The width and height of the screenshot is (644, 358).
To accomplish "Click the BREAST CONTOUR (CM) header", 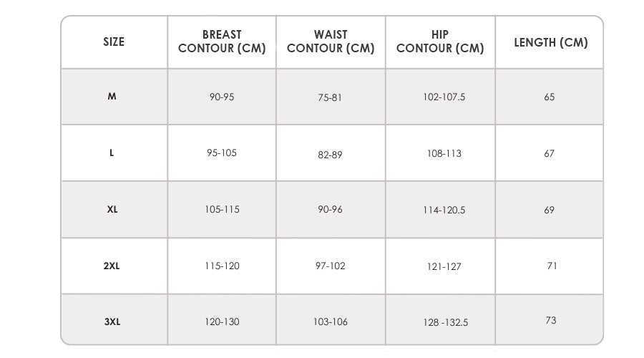I will [x=222, y=42].
